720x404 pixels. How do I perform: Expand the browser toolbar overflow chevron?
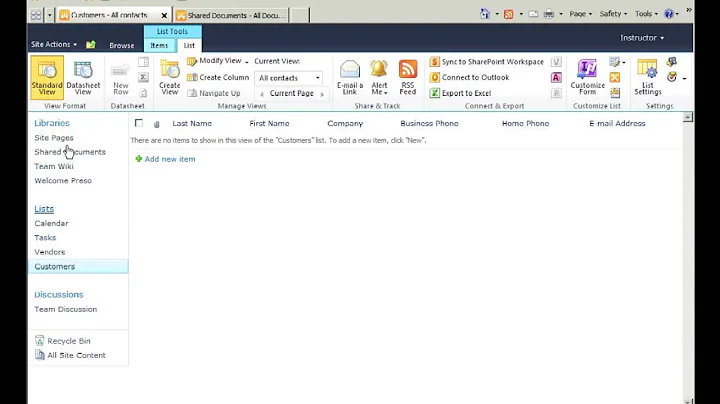coord(688,10)
